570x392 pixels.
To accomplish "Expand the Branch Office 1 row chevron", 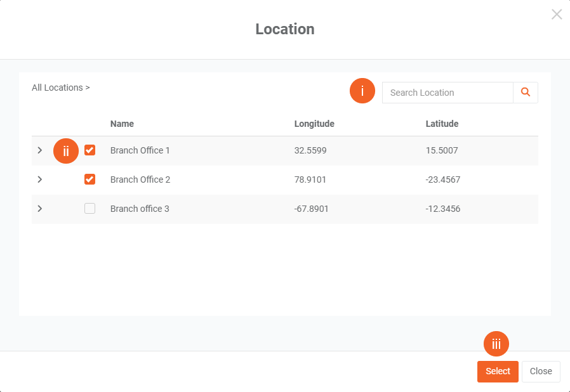I will pyautogui.click(x=40, y=150).
